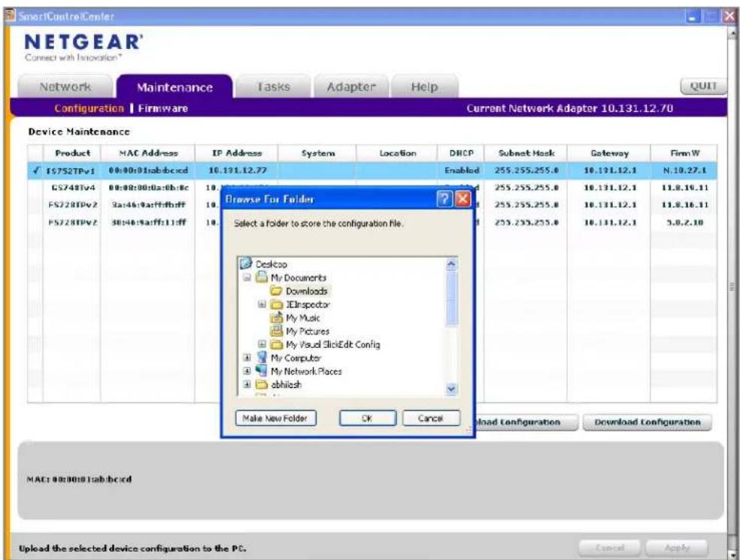Switch to the Firmware sub-tab
Viewport: 740px width, 560px height.
tap(163, 108)
